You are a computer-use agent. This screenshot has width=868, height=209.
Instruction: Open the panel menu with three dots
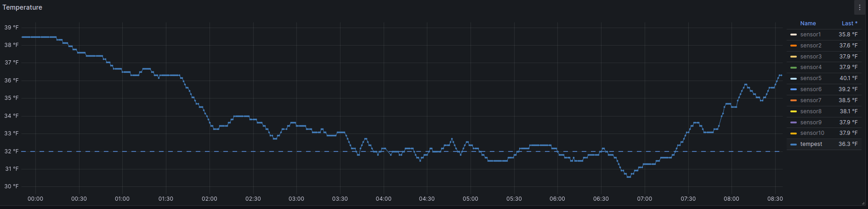click(x=859, y=7)
